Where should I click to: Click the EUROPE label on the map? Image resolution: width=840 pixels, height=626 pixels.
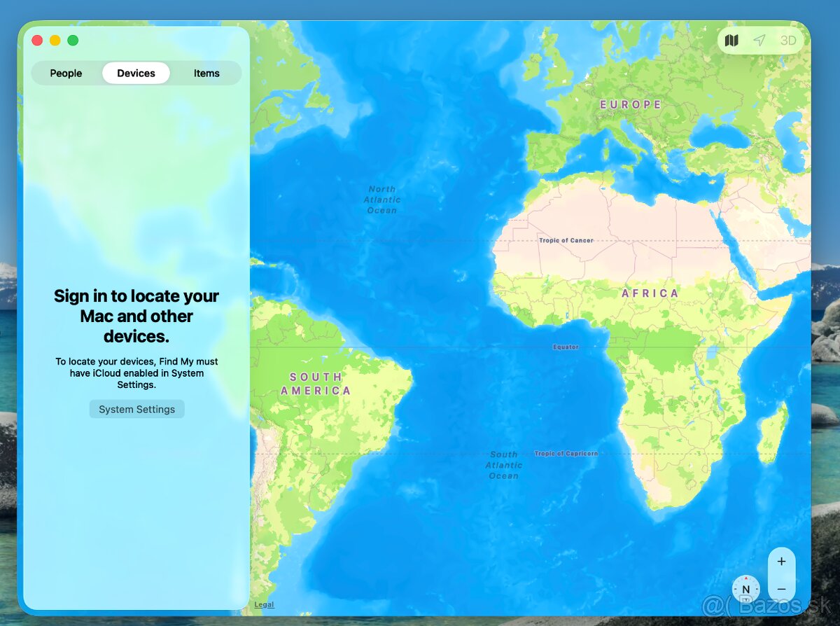[631, 104]
